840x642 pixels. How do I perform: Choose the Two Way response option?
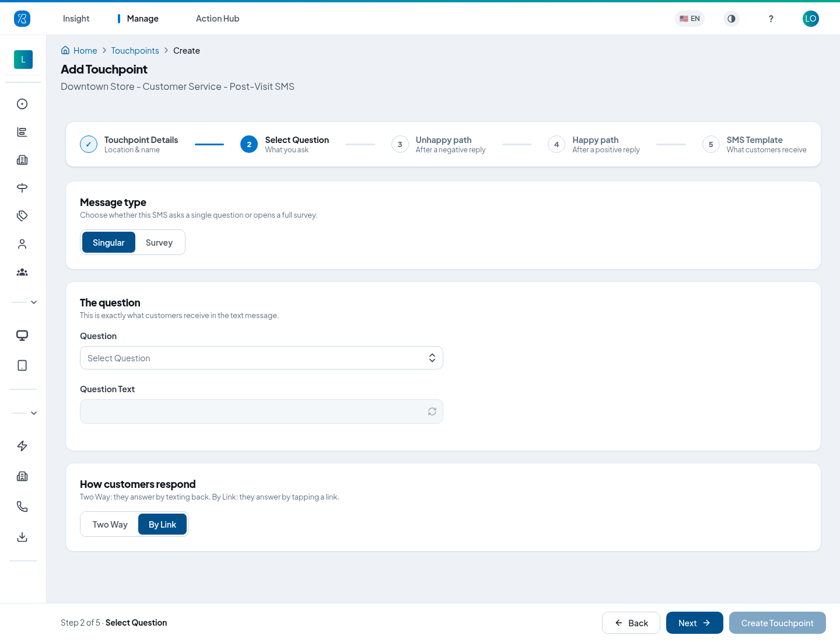(x=110, y=524)
